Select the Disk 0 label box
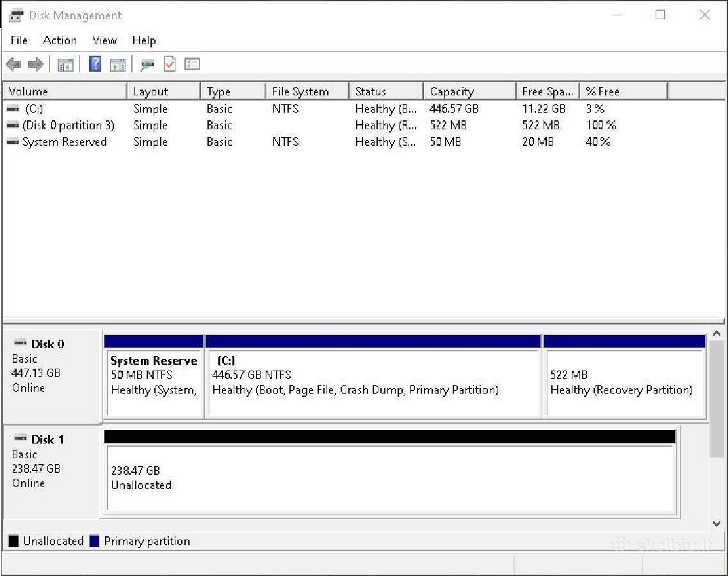 (53, 376)
